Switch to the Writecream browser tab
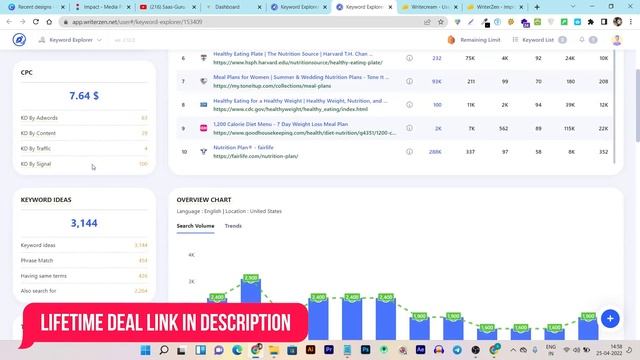Screen dimensions: 640x360 coord(429,7)
